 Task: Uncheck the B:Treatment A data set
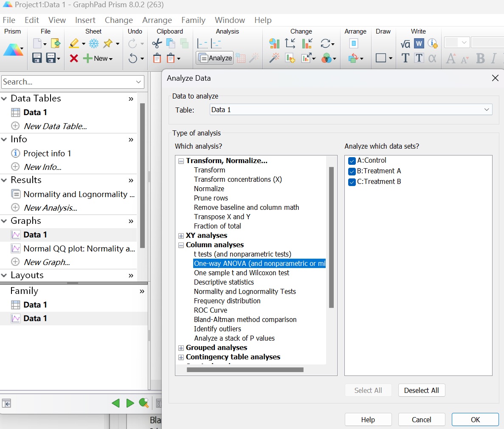click(x=352, y=171)
